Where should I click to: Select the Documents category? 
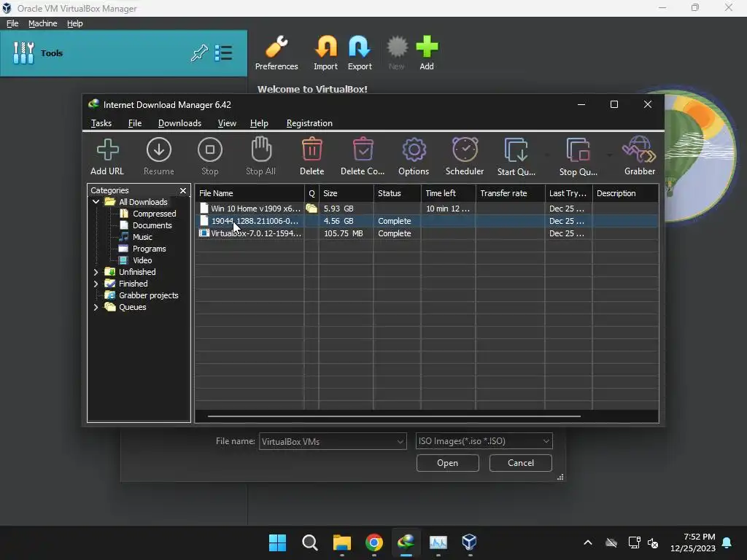pos(152,225)
